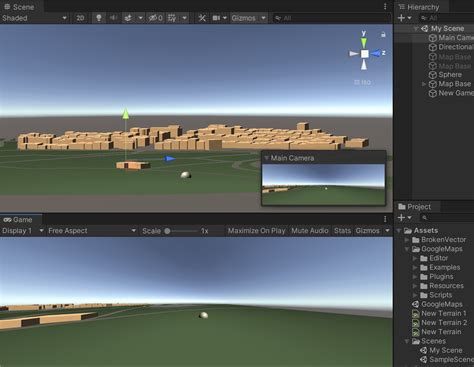Collapse My Scene in Hierarchy
This screenshot has height=367, width=474.
coord(416,29)
